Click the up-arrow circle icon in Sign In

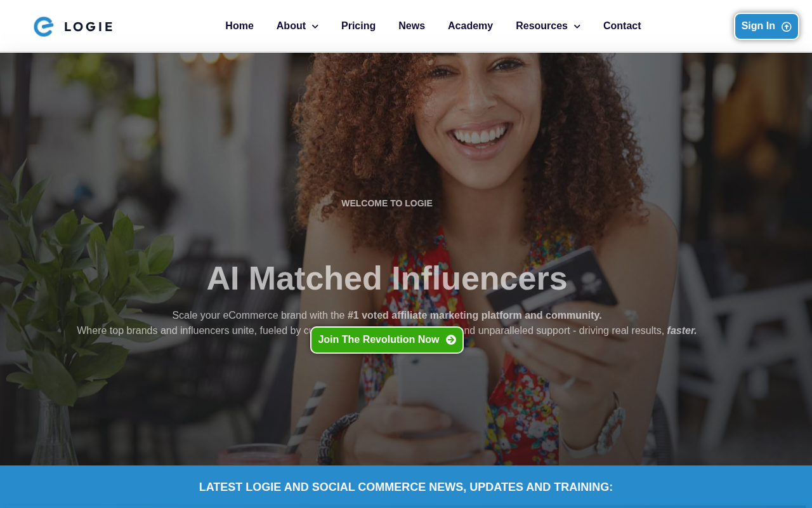[x=787, y=27]
